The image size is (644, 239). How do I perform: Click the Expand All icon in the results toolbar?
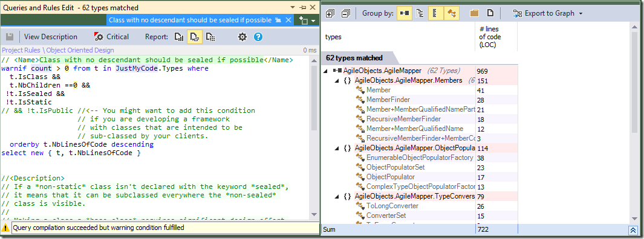tap(330, 13)
